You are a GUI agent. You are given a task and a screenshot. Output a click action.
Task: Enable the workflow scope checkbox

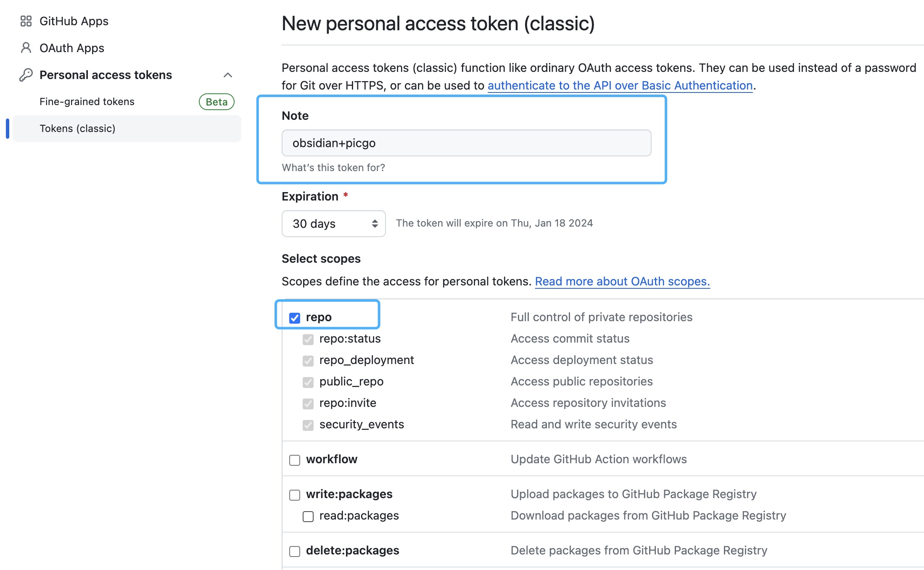[295, 460]
